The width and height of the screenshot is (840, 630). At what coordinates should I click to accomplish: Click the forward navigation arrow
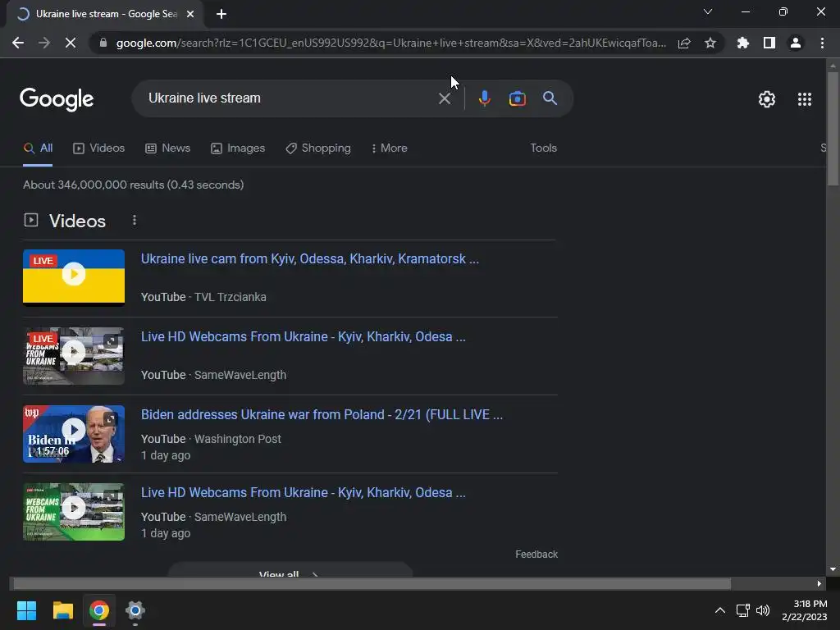(44, 43)
